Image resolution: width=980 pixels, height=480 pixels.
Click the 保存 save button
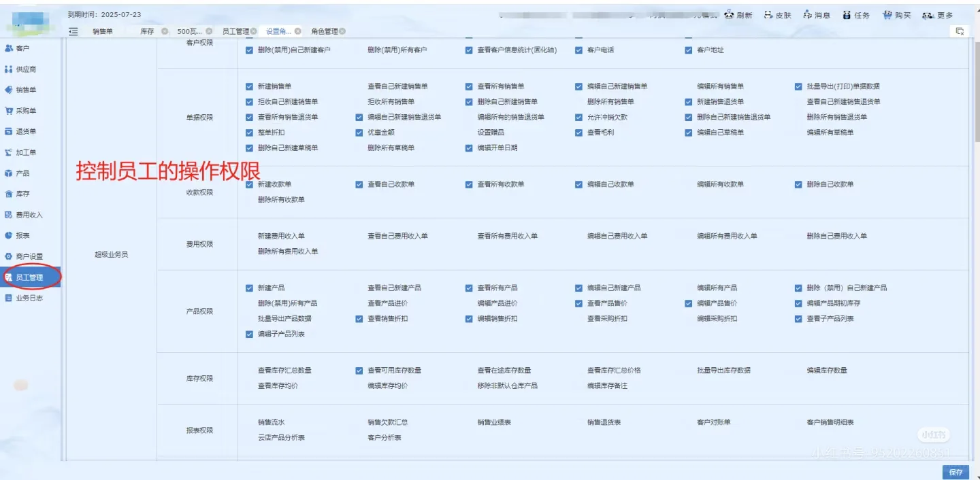click(x=955, y=471)
